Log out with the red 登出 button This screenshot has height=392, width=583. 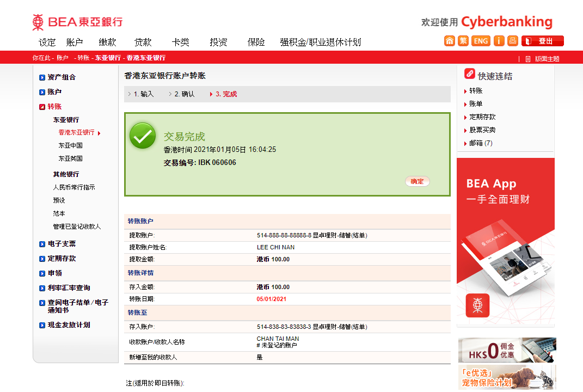pos(543,41)
